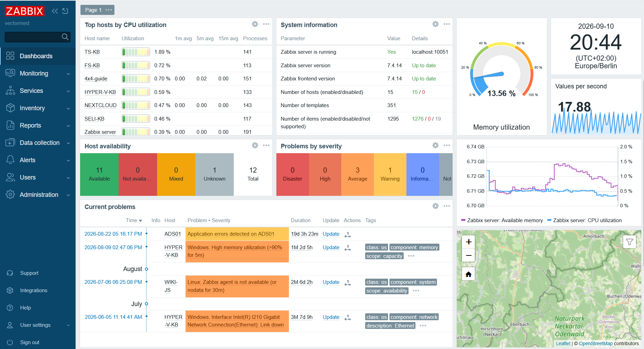Click the hide-sidebar icon beside the collapse chevrons
The height and width of the screenshot is (349, 644).
click(x=65, y=11)
